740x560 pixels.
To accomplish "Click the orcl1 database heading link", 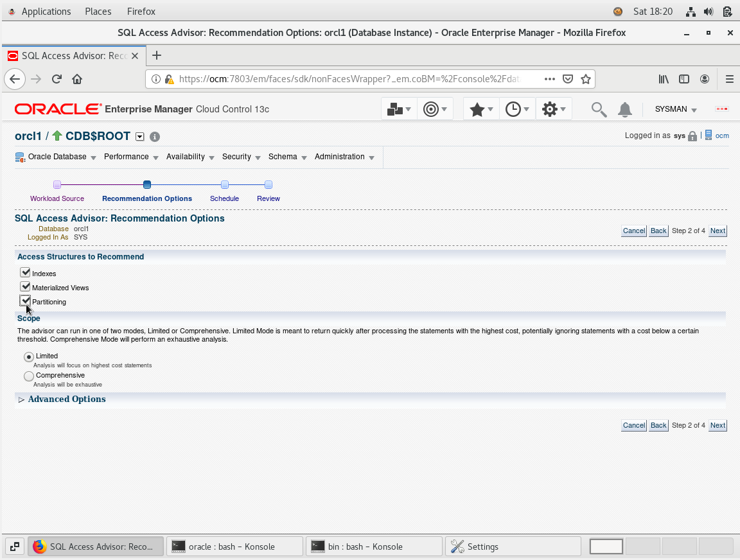I will (28, 136).
